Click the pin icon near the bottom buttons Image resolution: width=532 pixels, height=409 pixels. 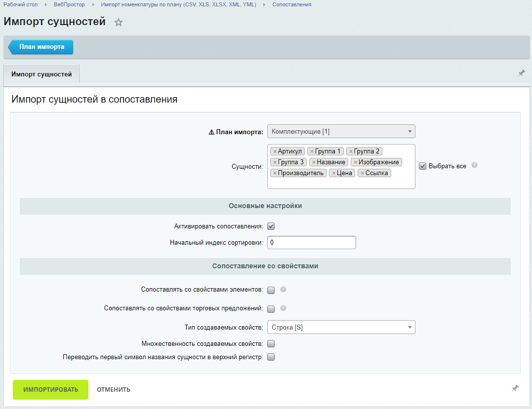tap(515, 388)
